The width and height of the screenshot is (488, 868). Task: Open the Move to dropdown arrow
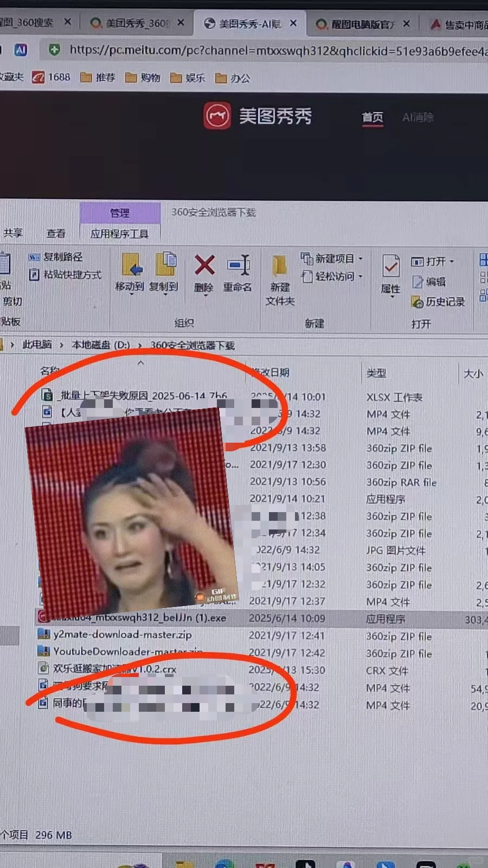131,295
